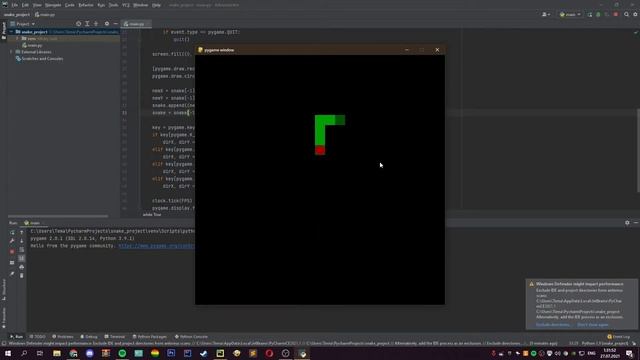
Task: Expand the venv folder node
Action: (x=18, y=39)
